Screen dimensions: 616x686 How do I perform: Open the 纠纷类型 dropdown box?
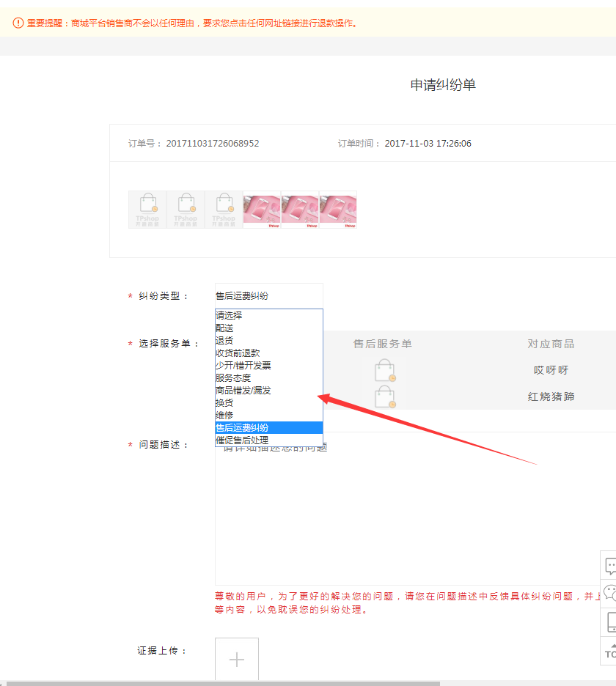[x=268, y=296]
